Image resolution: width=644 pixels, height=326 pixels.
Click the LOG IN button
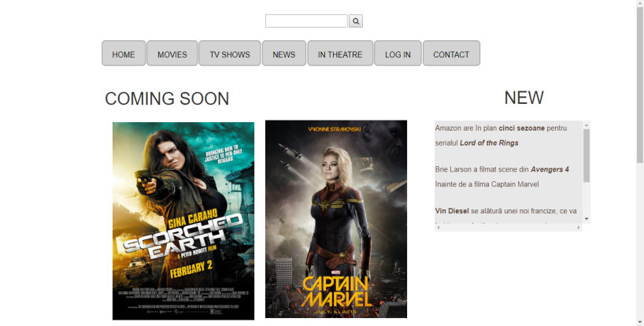[398, 54]
